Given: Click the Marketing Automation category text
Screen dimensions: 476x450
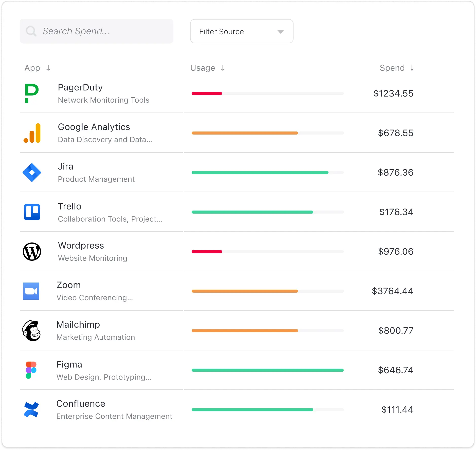Looking at the screenshot, I should [96, 337].
